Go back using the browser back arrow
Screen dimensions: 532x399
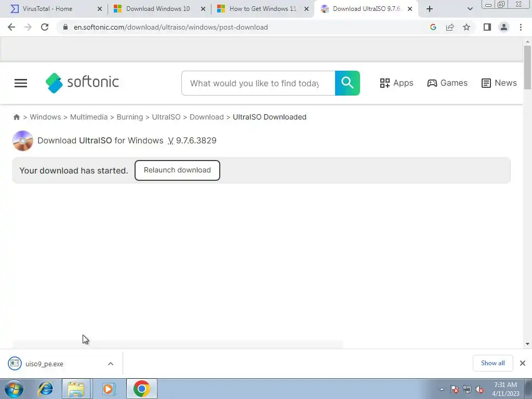11,27
